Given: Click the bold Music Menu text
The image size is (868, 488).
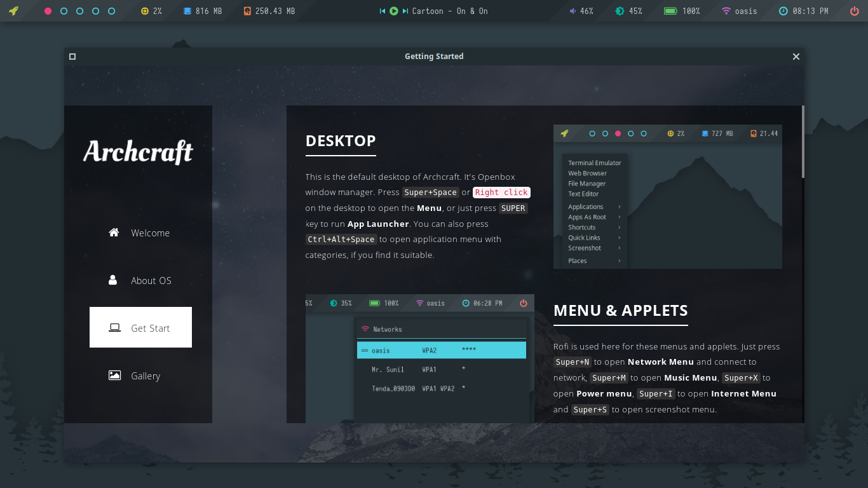Looking at the screenshot, I should coord(691,378).
